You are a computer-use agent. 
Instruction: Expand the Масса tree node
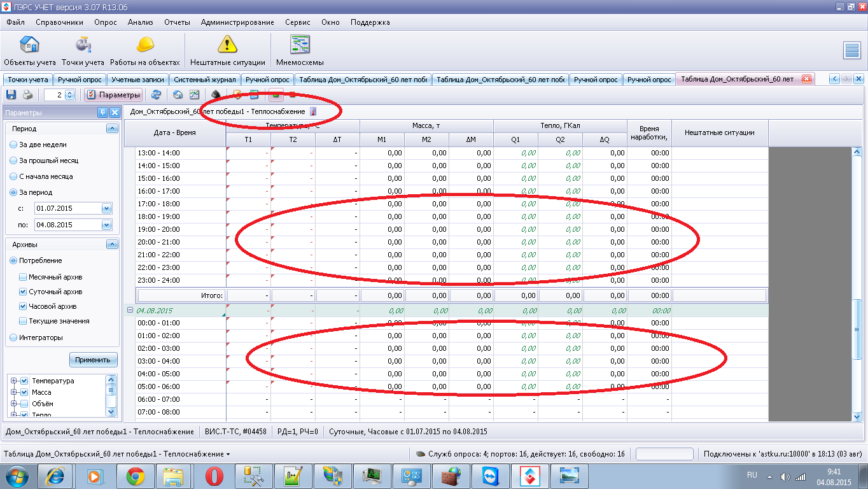[14, 392]
